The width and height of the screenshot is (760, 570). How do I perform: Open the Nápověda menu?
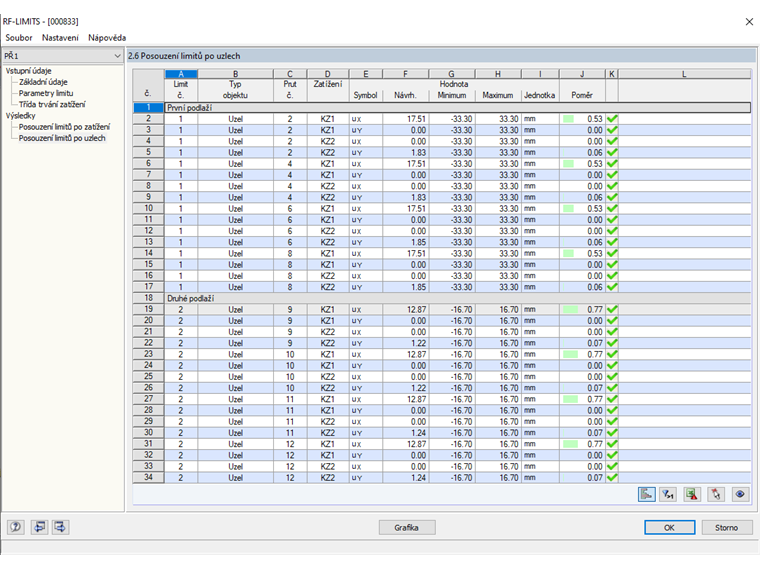[x=107, y=38]
